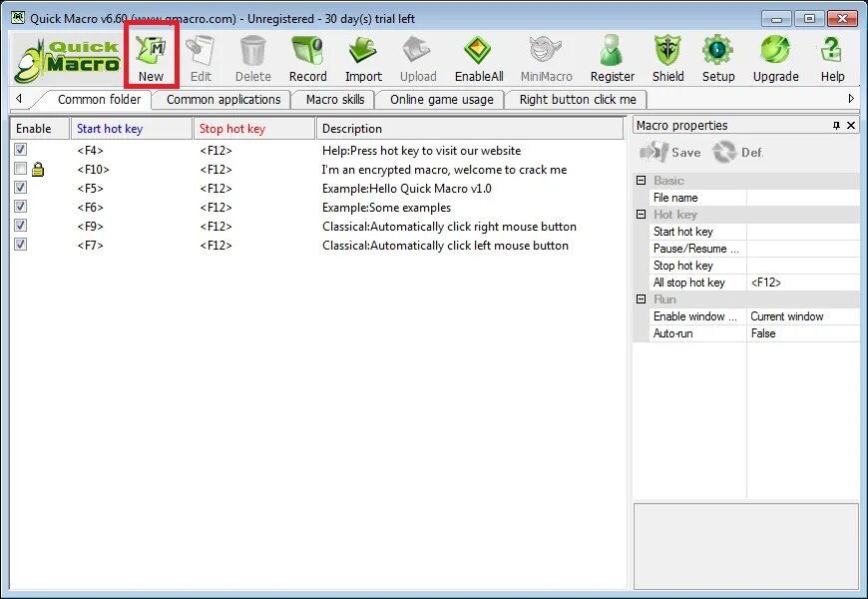Collapse the Run properties section
The width and height of the screenshot is (868, 599).
click(x=642, y=299)
